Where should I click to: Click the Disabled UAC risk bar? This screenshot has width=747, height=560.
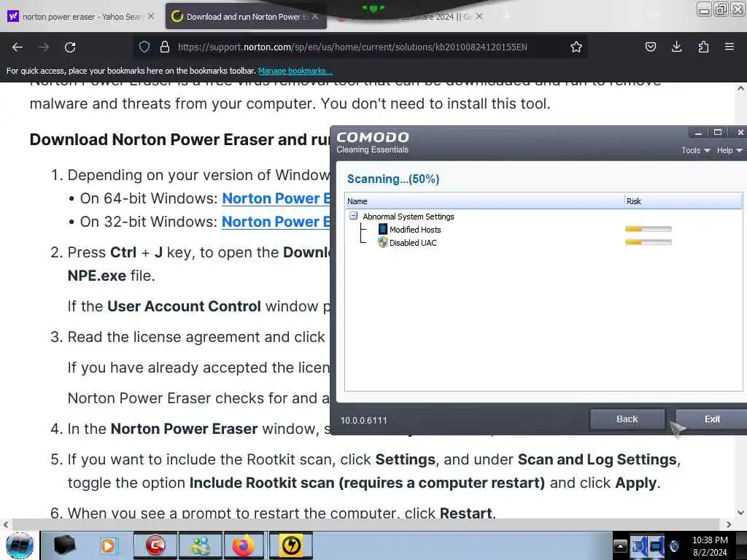(x=649, y=242)
